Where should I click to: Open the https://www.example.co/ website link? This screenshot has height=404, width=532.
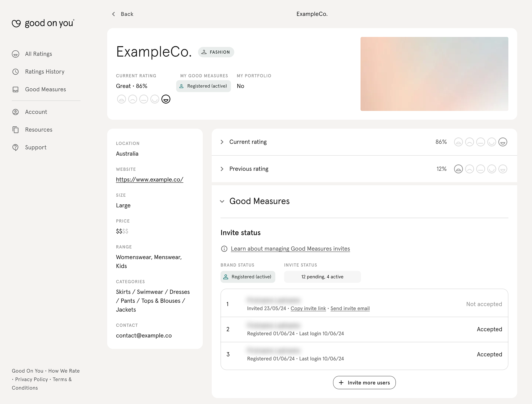[150, 179]
